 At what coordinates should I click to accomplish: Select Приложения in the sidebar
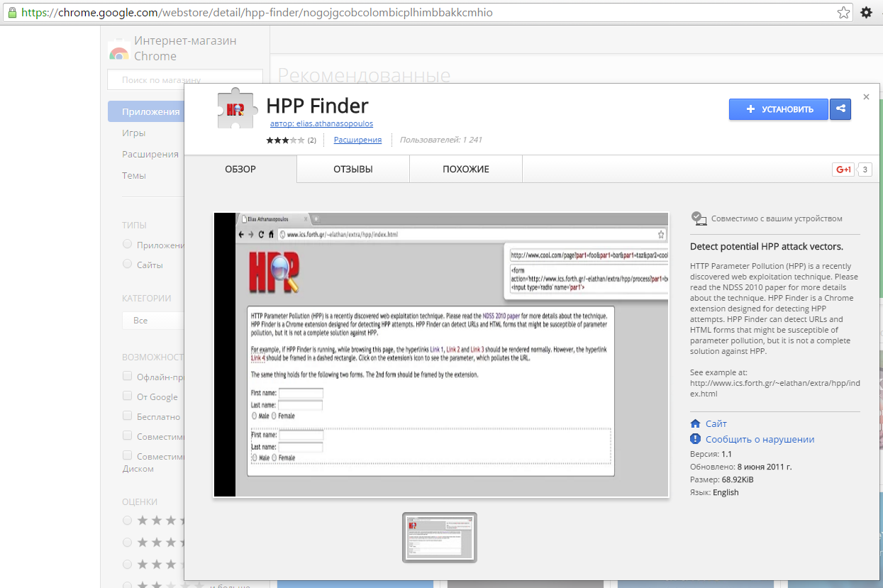147,111
